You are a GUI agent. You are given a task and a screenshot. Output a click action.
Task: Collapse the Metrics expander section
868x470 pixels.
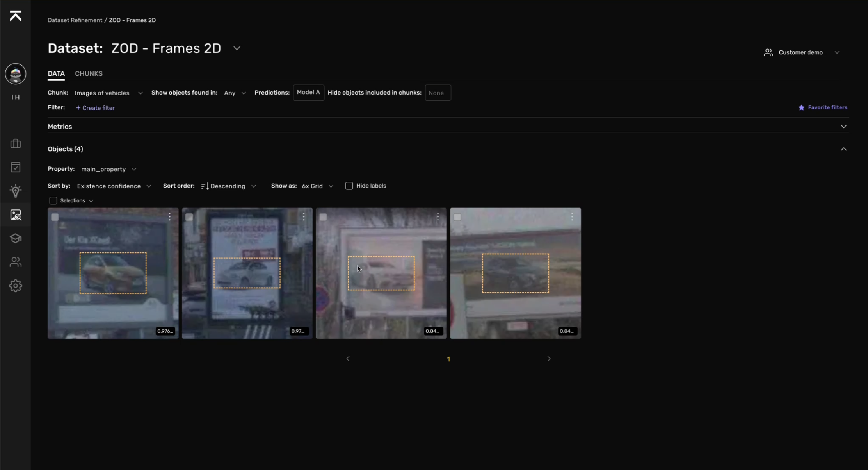pyautogui.click(x=843, y=125)
